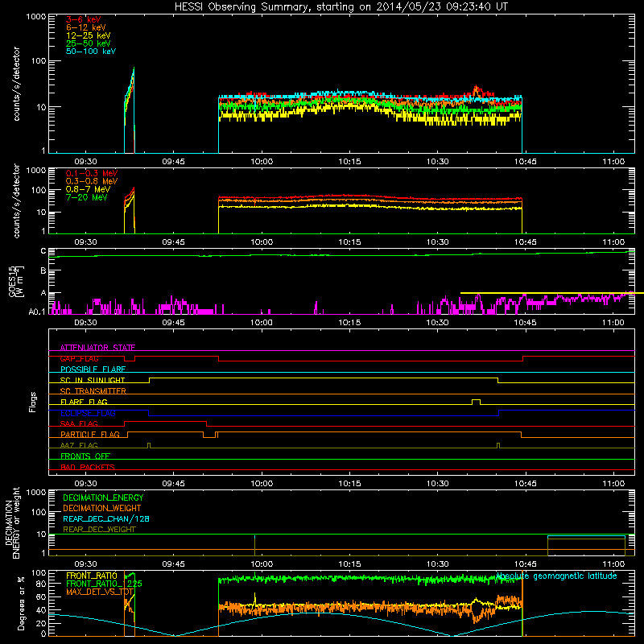Click the vertical Flags axis title
The width and height of the screenshot is (644, 644).
point(33,402)
